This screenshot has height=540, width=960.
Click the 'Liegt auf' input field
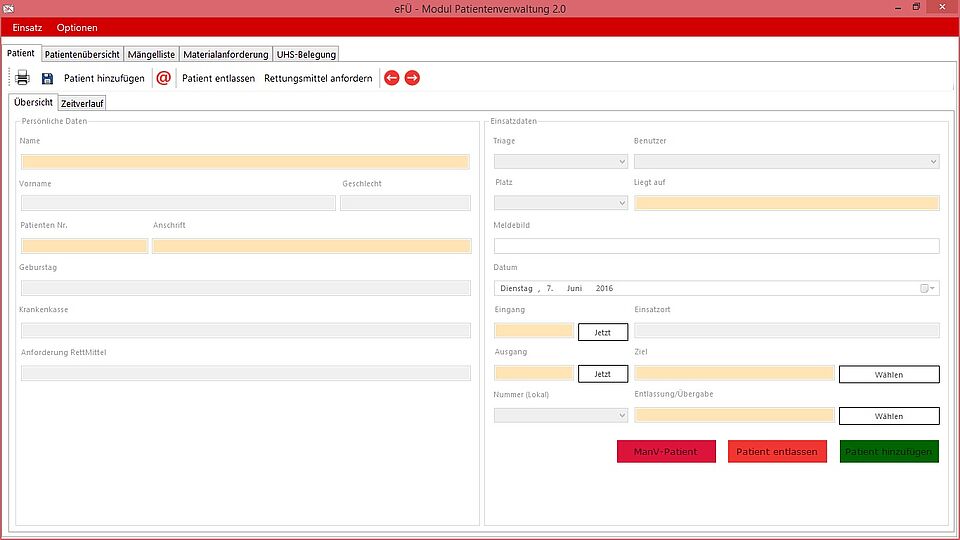click(x=787, y=203)
